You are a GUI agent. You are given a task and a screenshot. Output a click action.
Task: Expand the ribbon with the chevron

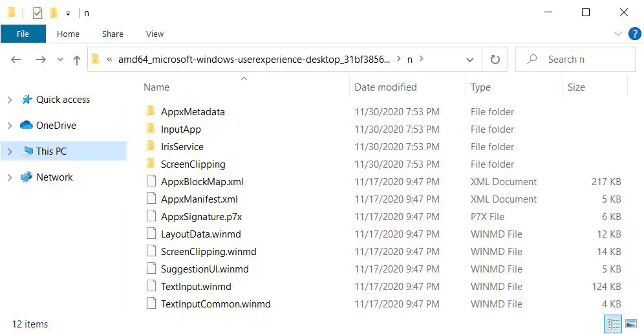click(617, 34)
